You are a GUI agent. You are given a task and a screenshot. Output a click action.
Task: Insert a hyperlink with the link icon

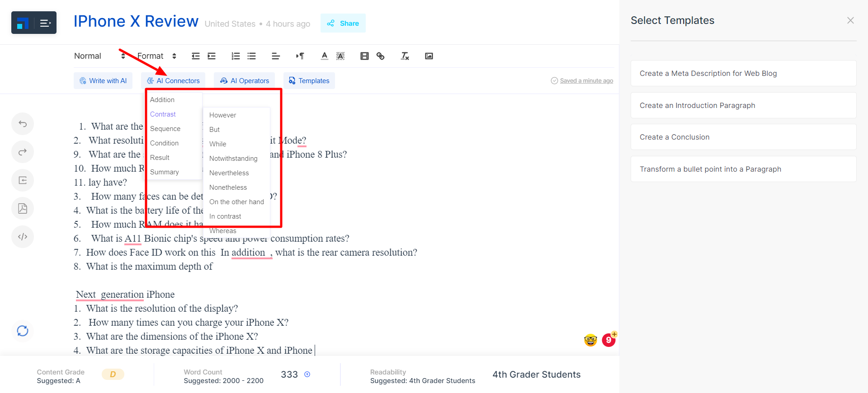(x=381, y=56)
